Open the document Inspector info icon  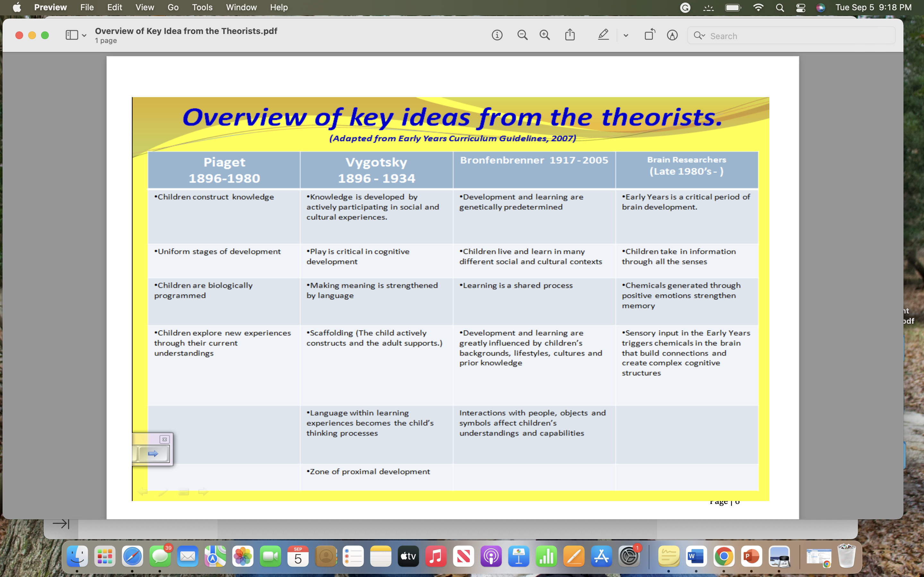point(497,36)
